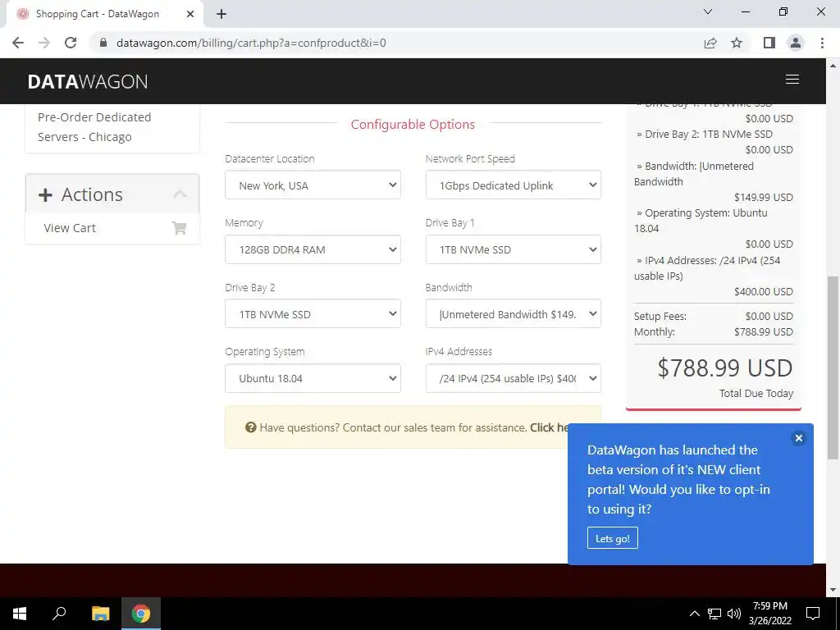Click the $400.00 USD IPv4 price

tap(764, 291)
